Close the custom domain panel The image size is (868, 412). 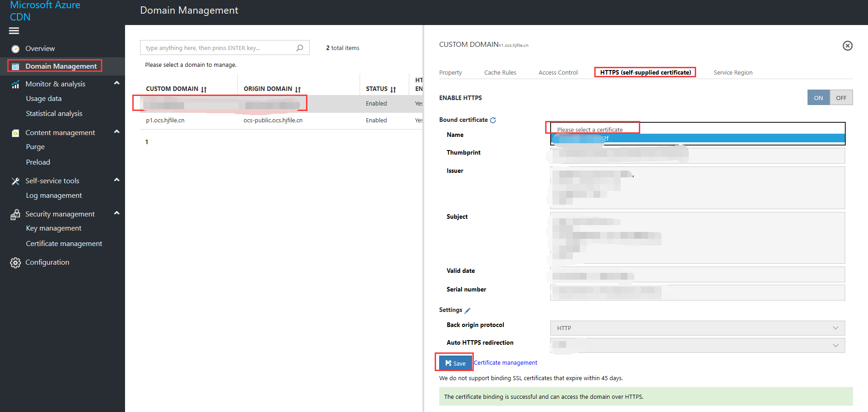(848, 45)
